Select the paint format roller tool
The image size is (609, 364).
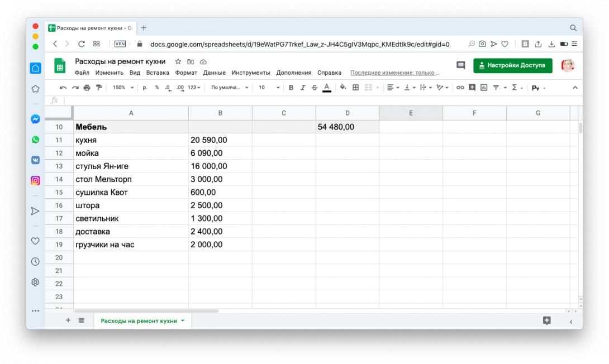tap(99, 88)
